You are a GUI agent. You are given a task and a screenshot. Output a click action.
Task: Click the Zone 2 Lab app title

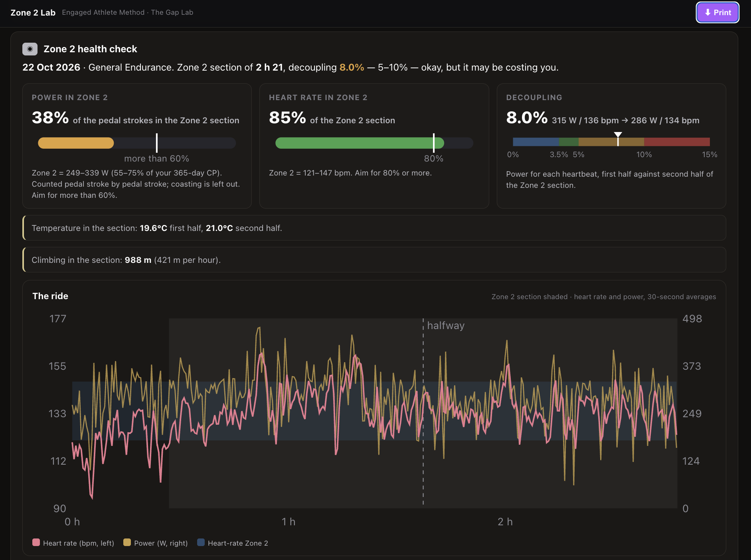click(x=33, y=12)
